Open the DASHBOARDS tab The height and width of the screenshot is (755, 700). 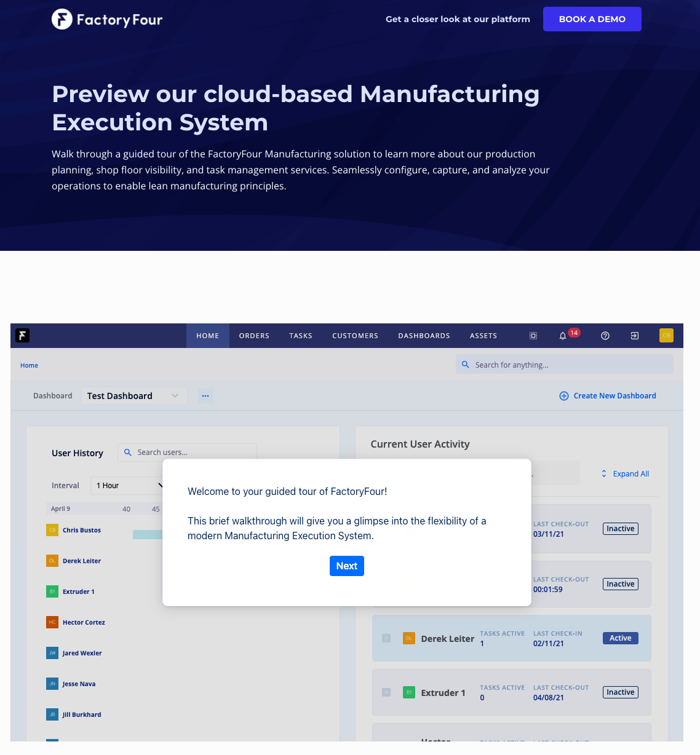pyautogui.click(x=424, y=336)
